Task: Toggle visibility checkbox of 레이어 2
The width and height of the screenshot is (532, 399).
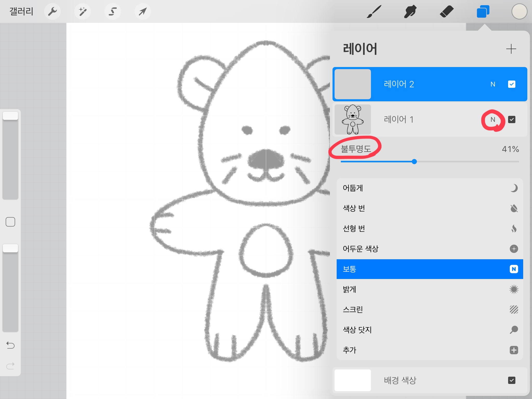Action: pos(511,84)
